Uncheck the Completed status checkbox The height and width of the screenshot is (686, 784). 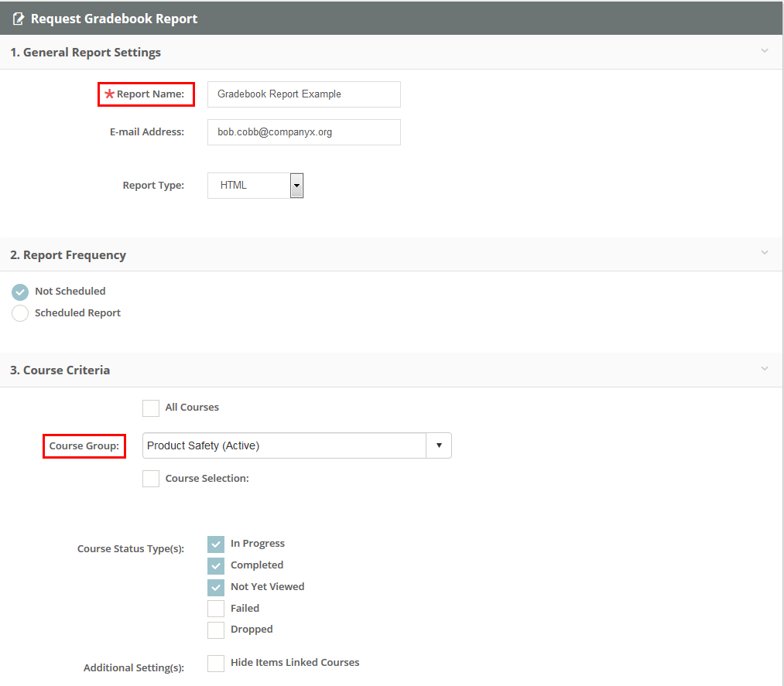pyautogui.click(x=216, y=566)
